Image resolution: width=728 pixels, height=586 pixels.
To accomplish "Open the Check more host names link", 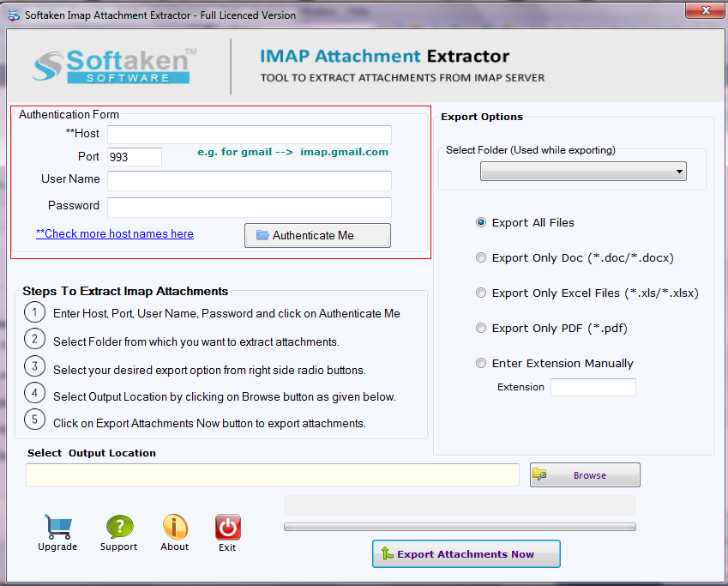I will pos(115,233).
